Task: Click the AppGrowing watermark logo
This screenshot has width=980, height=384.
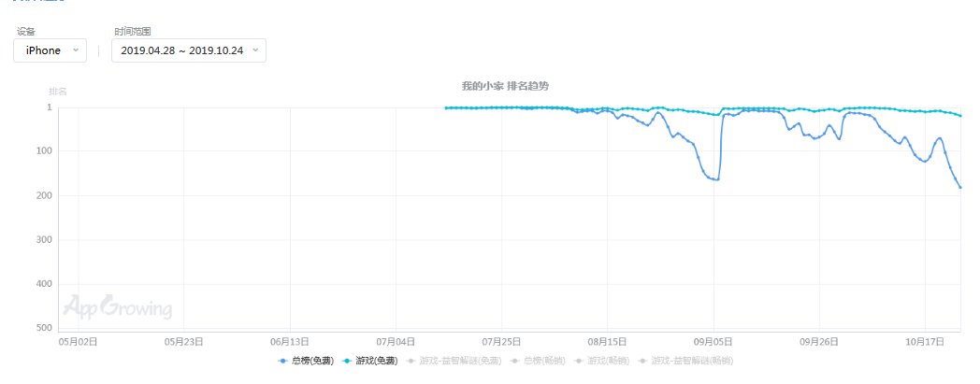Action: click(x=117, y=307)
